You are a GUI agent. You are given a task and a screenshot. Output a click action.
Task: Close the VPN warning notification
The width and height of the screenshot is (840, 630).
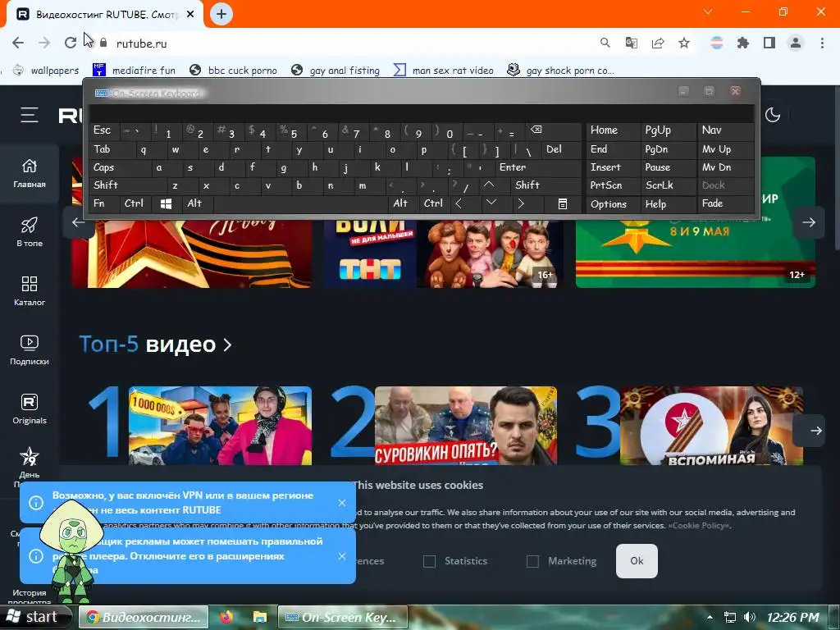pyautogui.click(x=342, y=503)
